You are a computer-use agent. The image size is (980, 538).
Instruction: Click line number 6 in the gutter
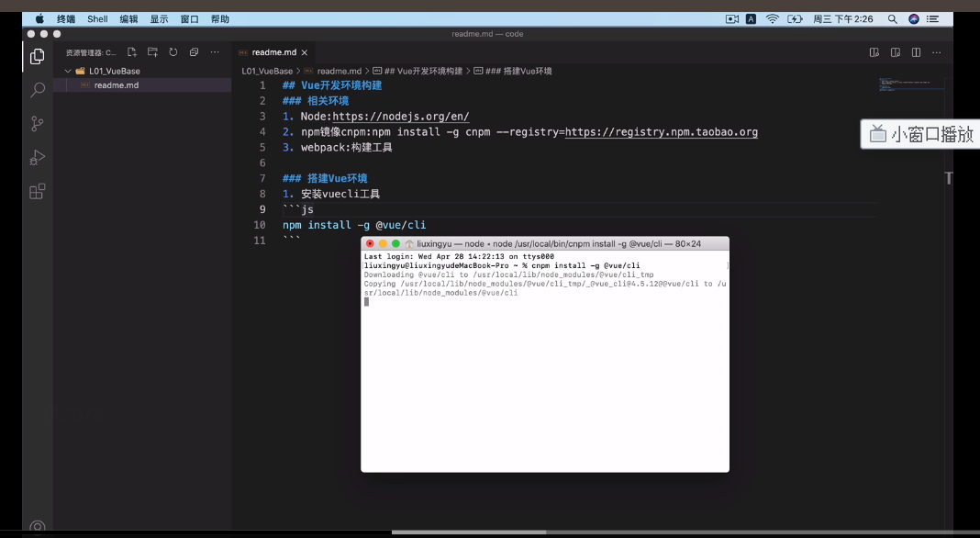pos(262,163)
